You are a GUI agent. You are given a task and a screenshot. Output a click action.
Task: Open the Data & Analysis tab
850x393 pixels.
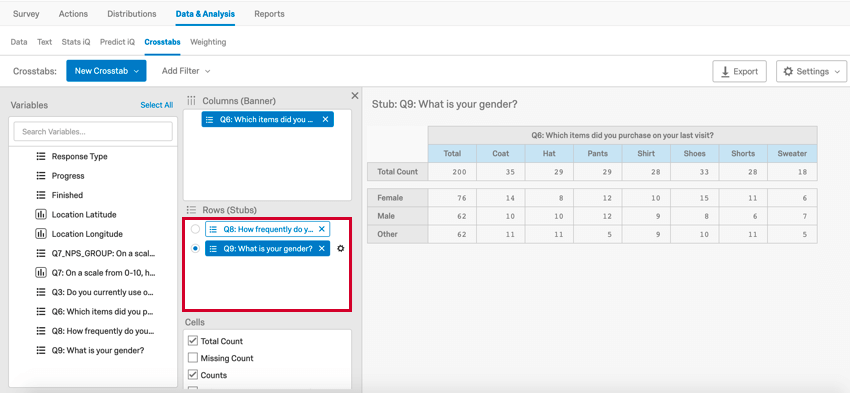coord(205,14)
